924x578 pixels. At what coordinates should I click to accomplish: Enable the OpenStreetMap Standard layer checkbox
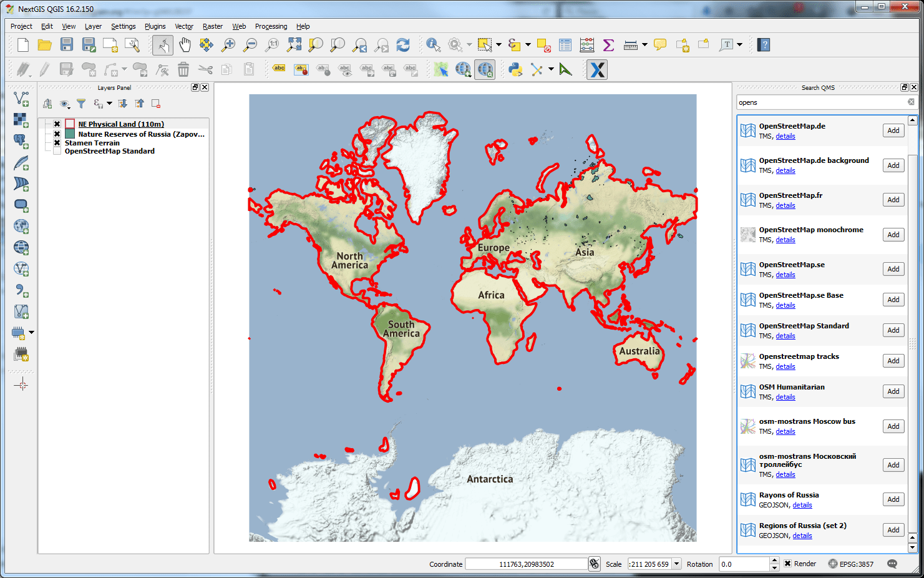(x=56, y=150)
